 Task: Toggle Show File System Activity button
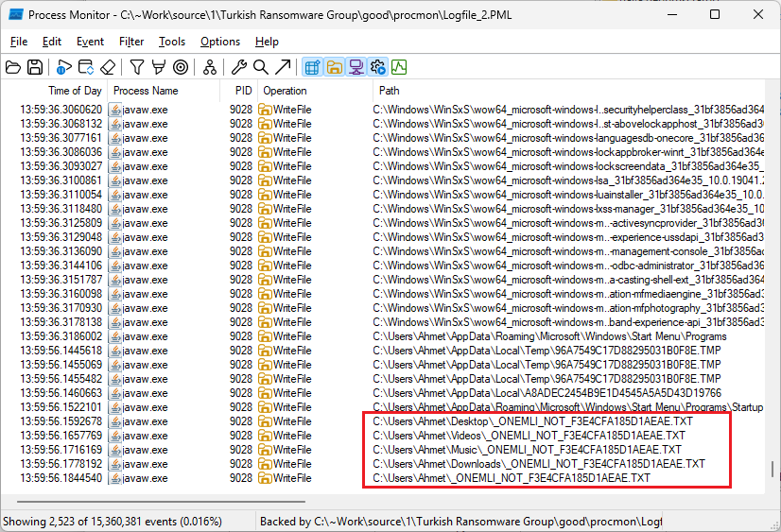334,67
